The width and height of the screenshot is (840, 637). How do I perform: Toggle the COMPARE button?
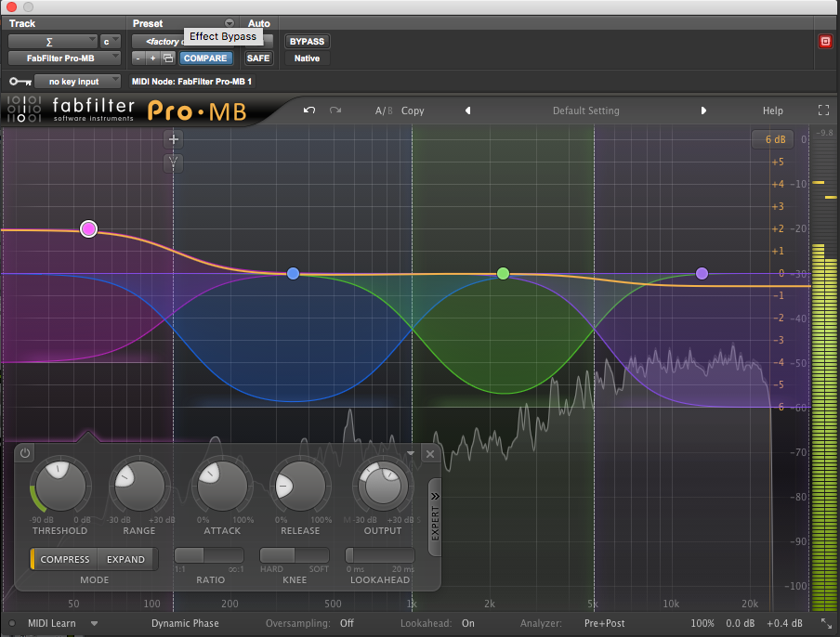(x=205, y=58)
